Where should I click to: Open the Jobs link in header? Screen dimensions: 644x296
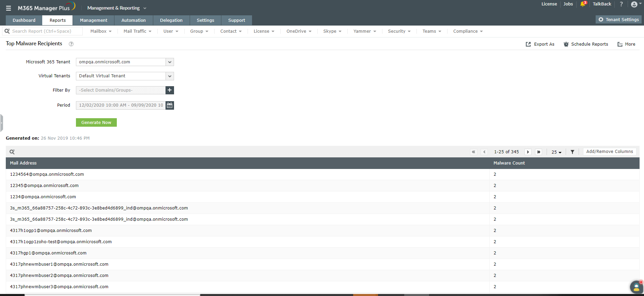click(568, 4)
